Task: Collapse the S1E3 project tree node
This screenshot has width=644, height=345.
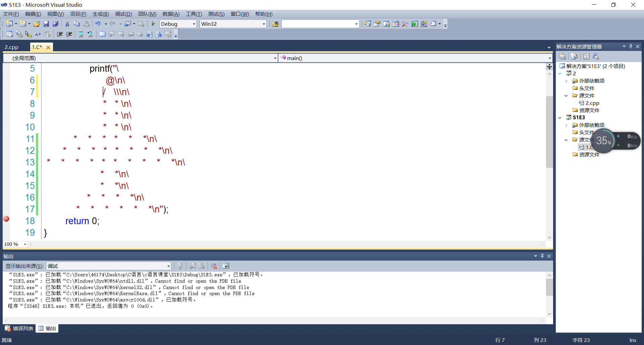Action: 560,118
